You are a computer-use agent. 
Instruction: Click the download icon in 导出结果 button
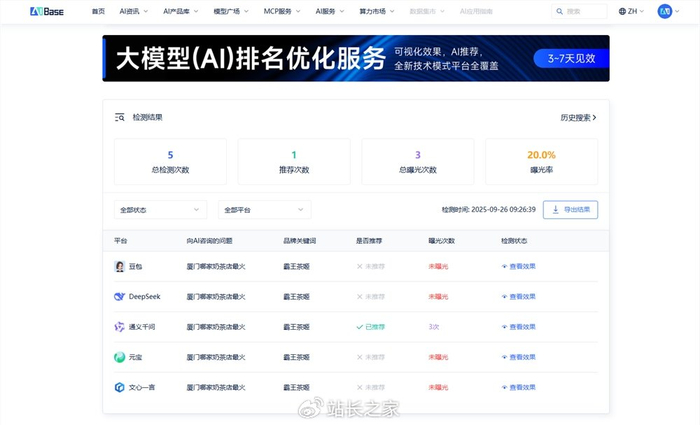(x=556, y=209)
